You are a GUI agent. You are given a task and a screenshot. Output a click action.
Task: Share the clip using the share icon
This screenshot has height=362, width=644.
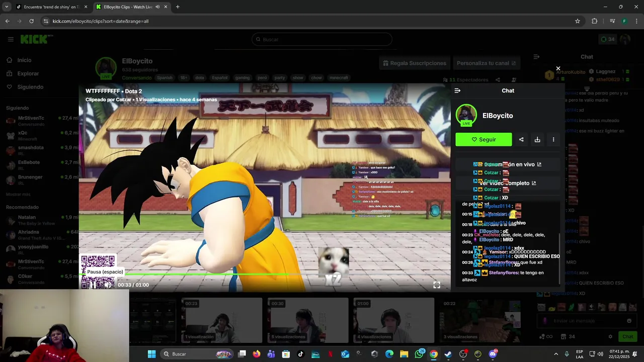click(521, 140)
